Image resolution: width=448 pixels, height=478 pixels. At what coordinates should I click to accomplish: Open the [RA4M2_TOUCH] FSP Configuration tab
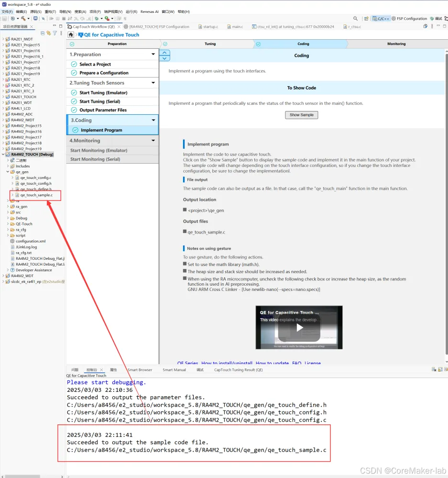tap(156, 27)
